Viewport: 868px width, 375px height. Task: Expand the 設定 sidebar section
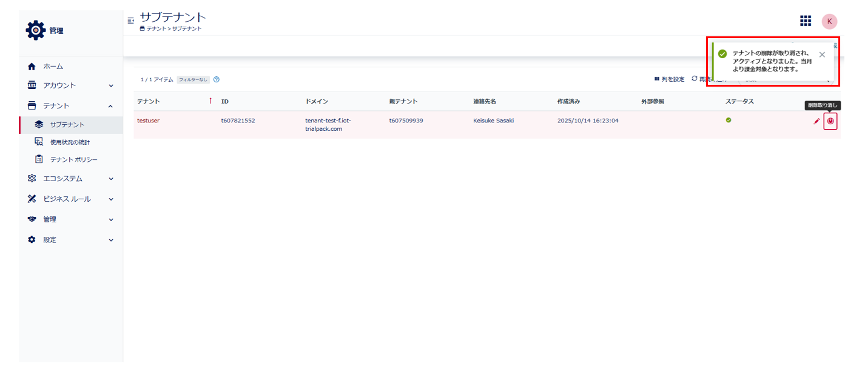pos(111,240)
